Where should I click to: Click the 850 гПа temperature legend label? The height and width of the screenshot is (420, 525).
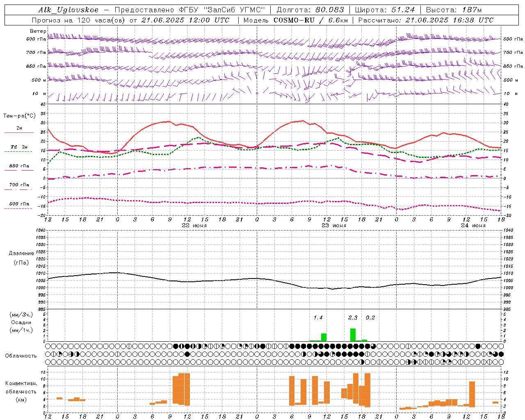tap(19, 166)
